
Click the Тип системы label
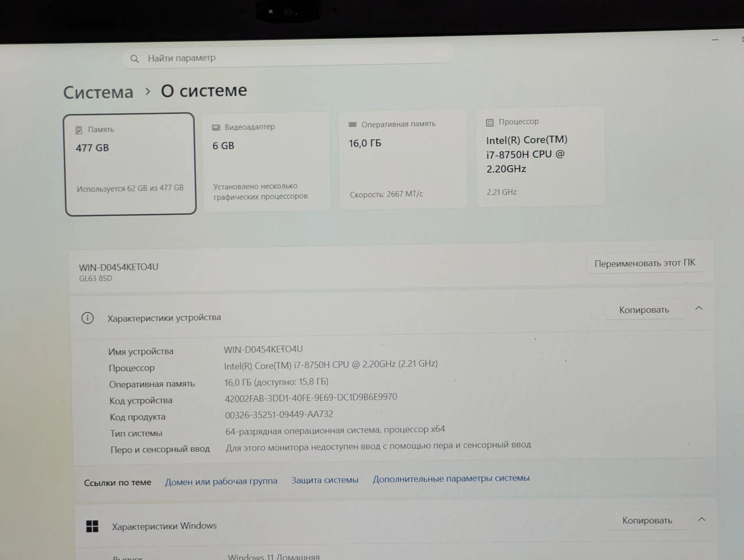pos(136,433)
